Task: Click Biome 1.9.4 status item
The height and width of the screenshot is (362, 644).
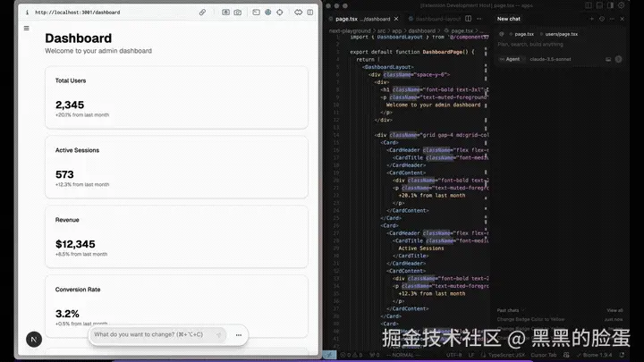Action: (594, 355)
